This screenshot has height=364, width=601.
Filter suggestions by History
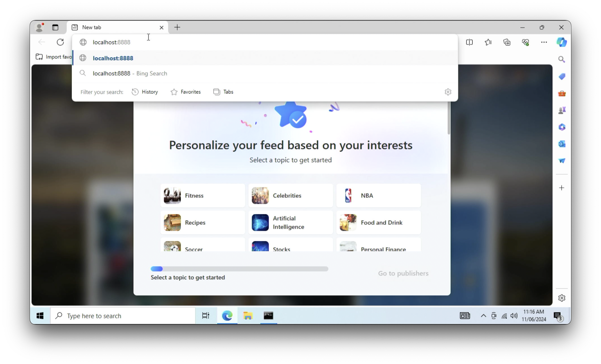point(145,92)
